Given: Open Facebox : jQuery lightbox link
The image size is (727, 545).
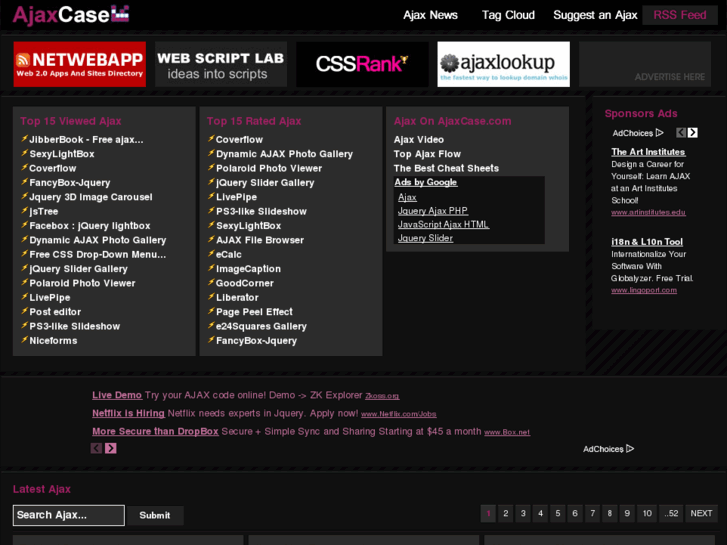Looking at the screenshot, I should click(x=89, y=226).
